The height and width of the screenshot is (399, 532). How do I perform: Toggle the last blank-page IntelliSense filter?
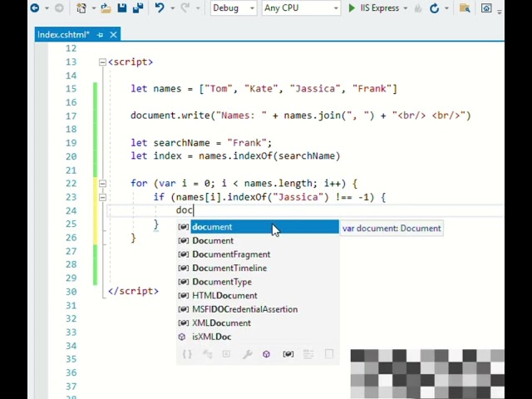point(329,354)
